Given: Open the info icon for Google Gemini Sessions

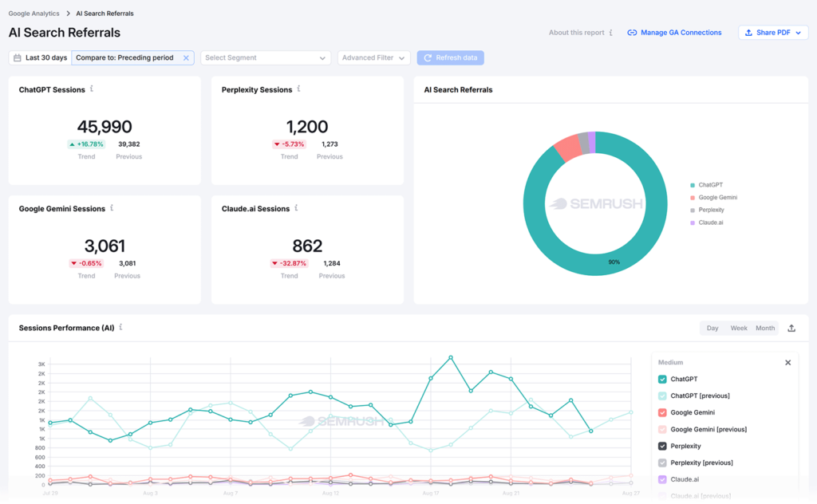Looking at the screenshot, I should click(112, 208).
